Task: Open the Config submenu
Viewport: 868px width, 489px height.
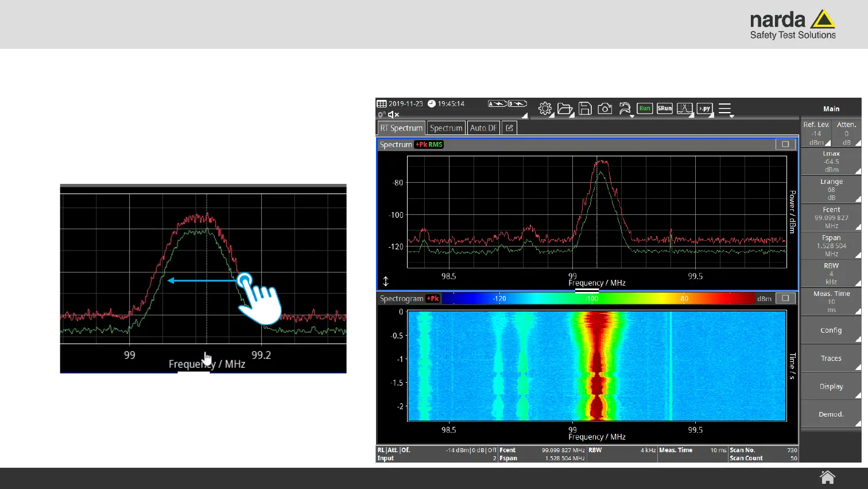Action: [831, 330]
